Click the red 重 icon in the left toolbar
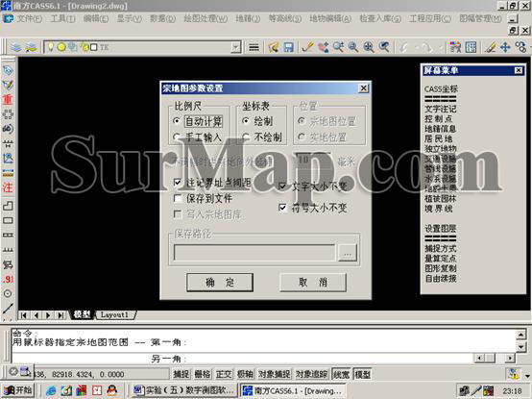The height and width of the screenshot is (399, 532). pos(8,99)
